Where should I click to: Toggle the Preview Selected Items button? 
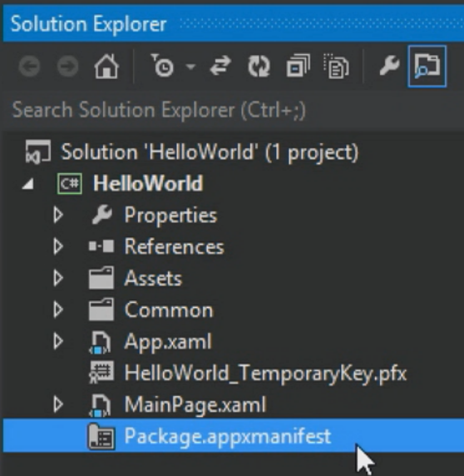click(x=427, y=67)
